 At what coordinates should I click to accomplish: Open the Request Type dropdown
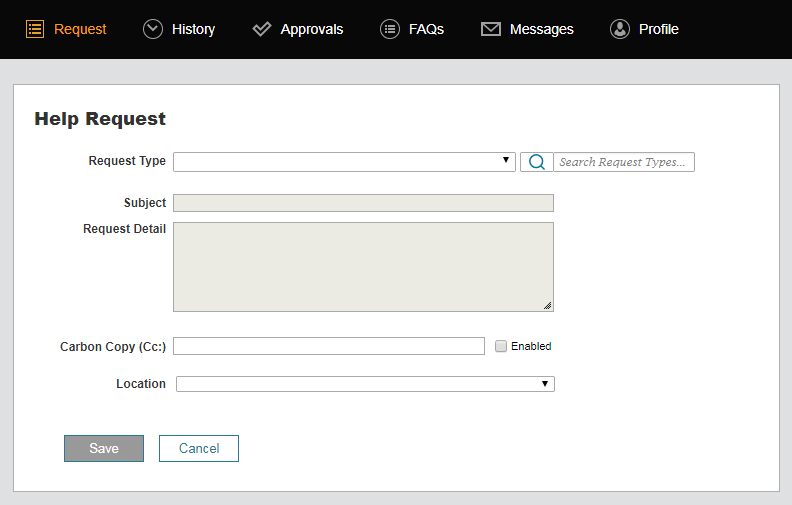point(343,162)
